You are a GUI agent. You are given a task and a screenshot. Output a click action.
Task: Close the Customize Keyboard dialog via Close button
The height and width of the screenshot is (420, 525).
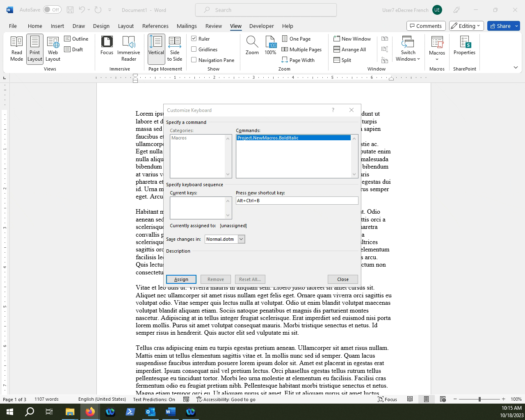(342, 279)
